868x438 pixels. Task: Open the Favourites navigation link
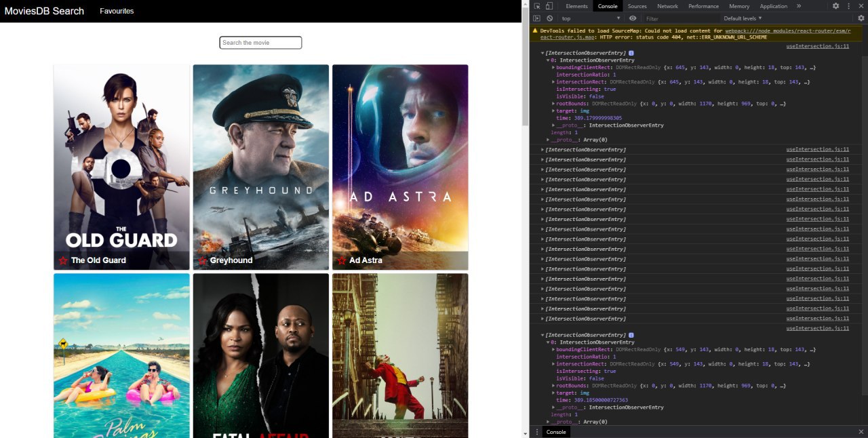click(x=117, y=12)
